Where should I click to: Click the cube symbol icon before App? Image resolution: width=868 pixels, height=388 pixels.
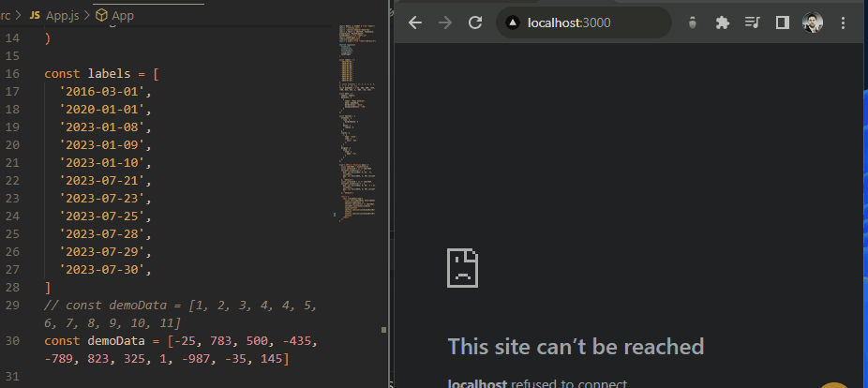point(101,16)
